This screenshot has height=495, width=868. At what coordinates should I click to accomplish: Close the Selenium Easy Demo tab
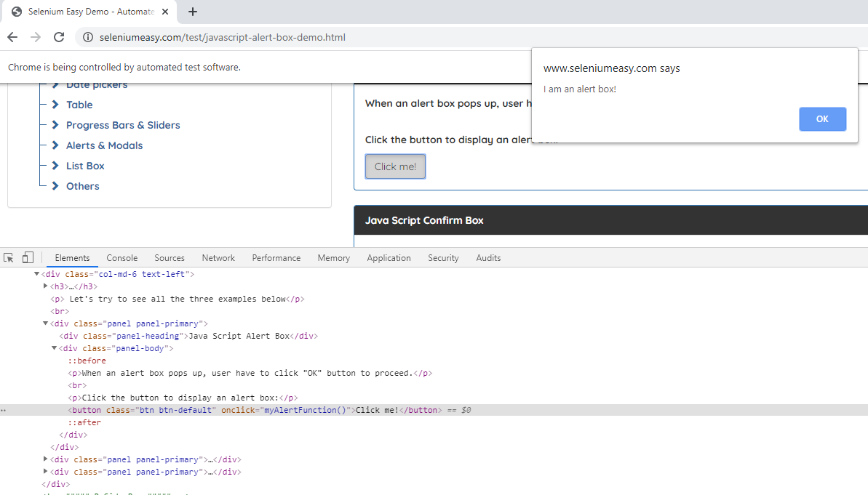165,12
